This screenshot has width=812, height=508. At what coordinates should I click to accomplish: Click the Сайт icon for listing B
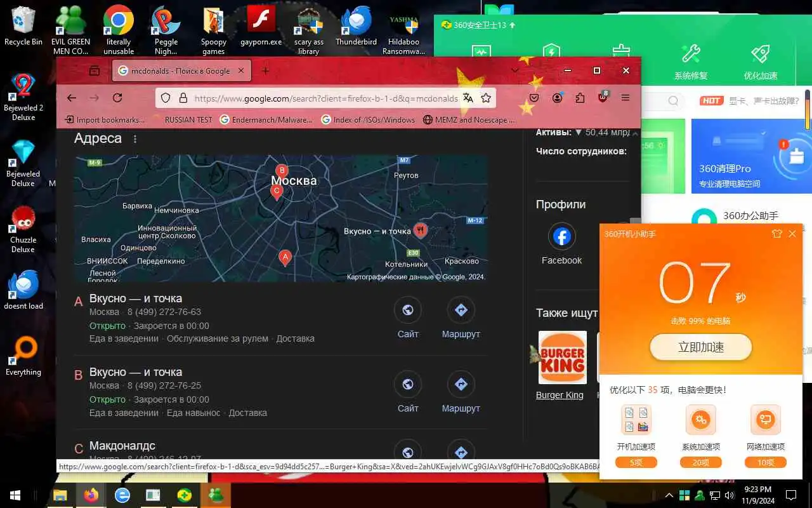click(x=408, y=384)
